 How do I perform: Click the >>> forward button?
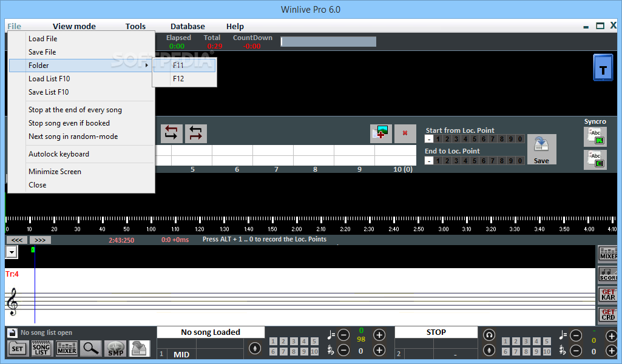[x=40, y=240]
